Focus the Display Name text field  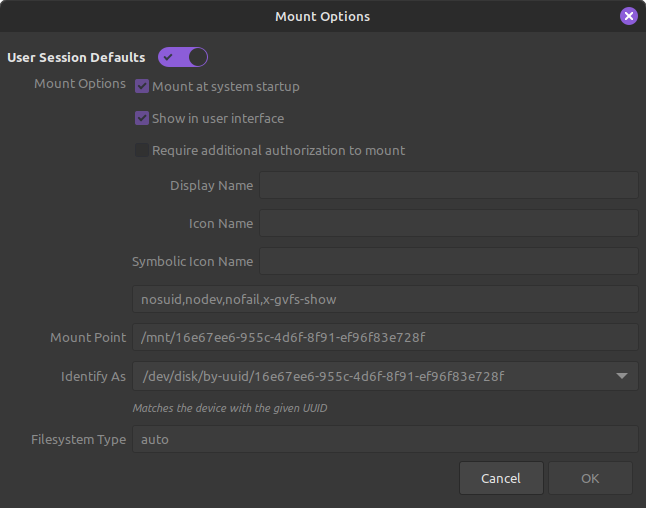click(448, 186)
